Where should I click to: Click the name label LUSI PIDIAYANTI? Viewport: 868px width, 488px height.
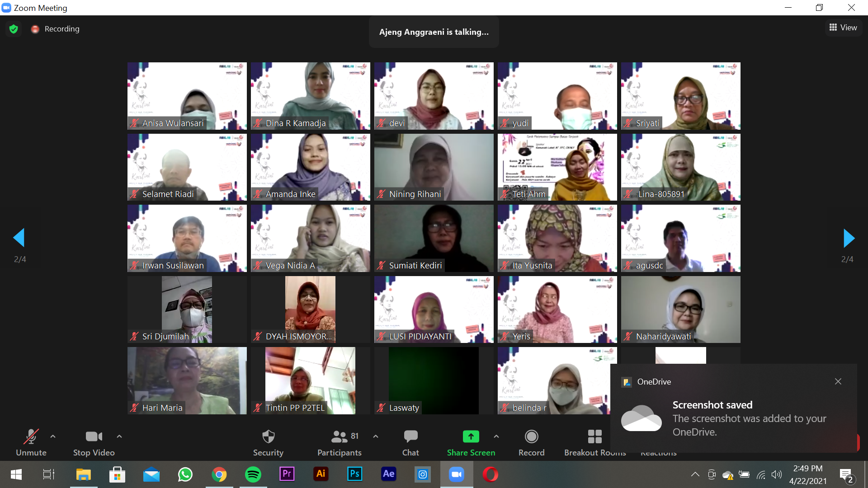click(420, 337)
